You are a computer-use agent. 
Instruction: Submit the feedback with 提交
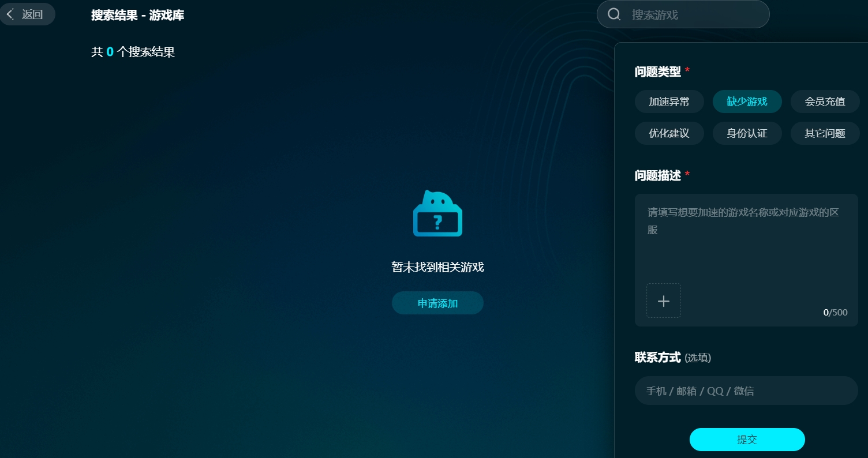point(747,440)
